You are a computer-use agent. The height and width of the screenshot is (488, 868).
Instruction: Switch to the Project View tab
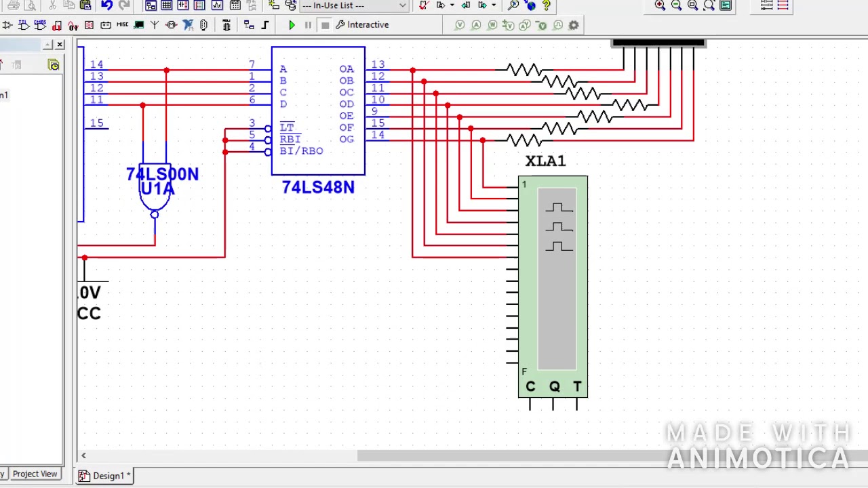tap(35, 474)
